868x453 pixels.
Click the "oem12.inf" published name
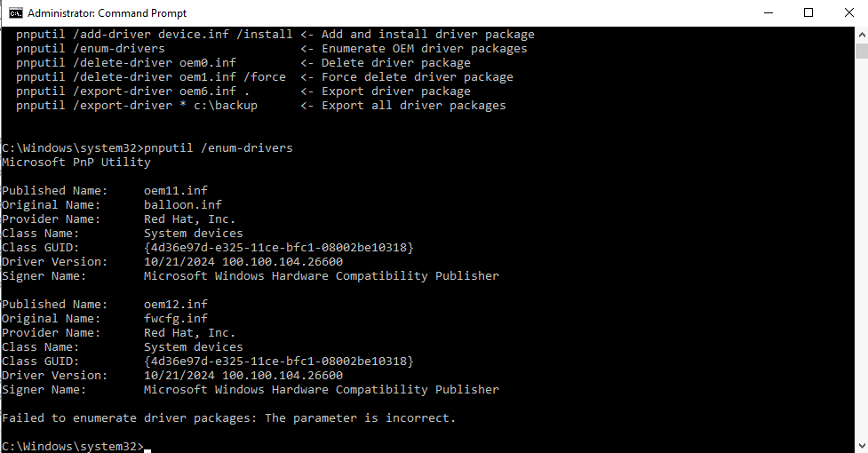(x=176, y=305)
